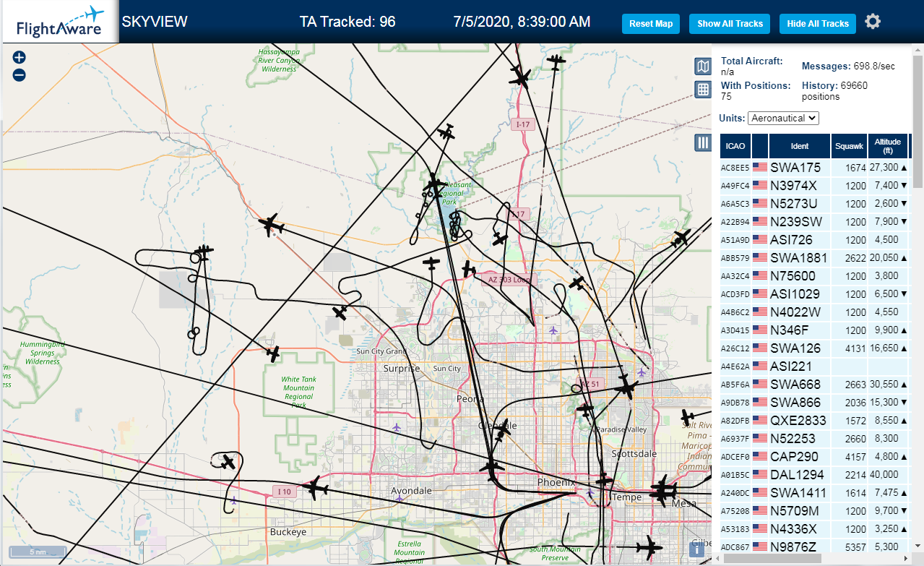Open the Units dropdown
This screenshot has height=566, width=924.
pyautogui.click(x=783, y=118)
